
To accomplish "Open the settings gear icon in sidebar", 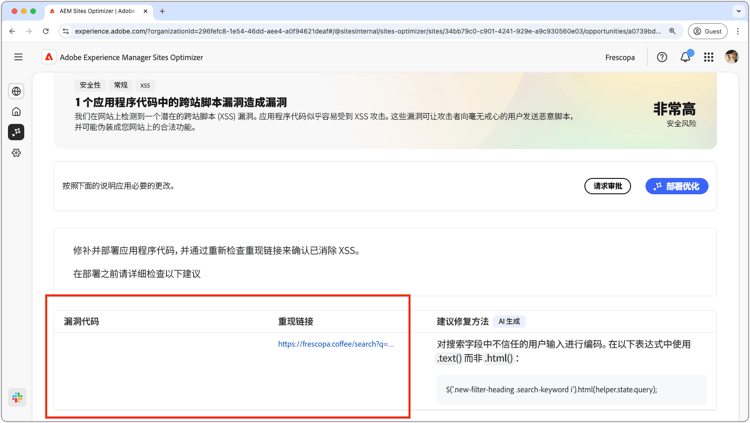I will click(x=16, y=153).
